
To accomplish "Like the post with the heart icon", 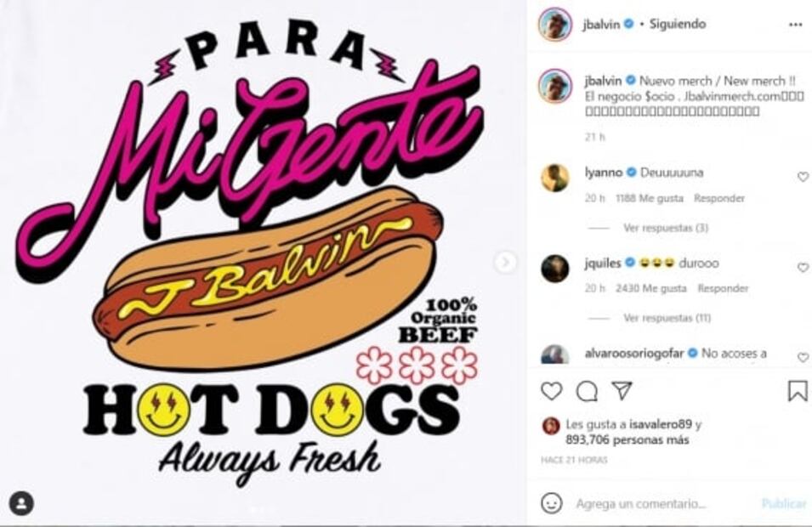I will click(551, 391).
